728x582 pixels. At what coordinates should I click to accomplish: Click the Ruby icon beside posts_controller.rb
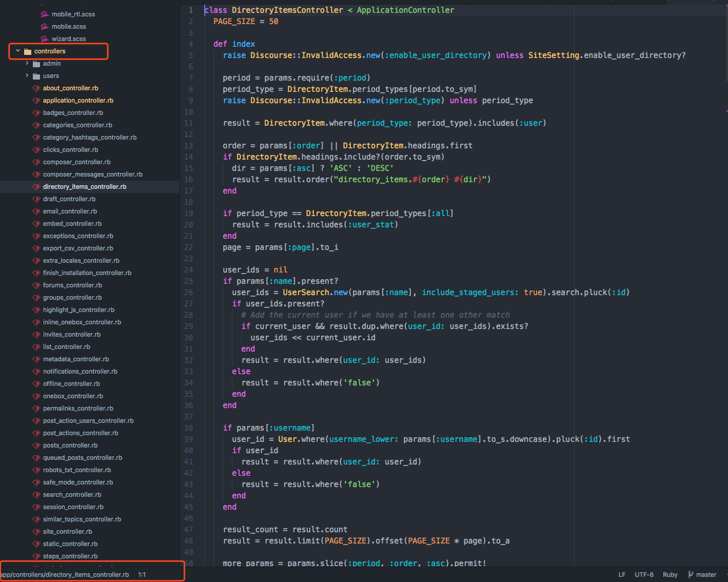click(x=36, y=445)
